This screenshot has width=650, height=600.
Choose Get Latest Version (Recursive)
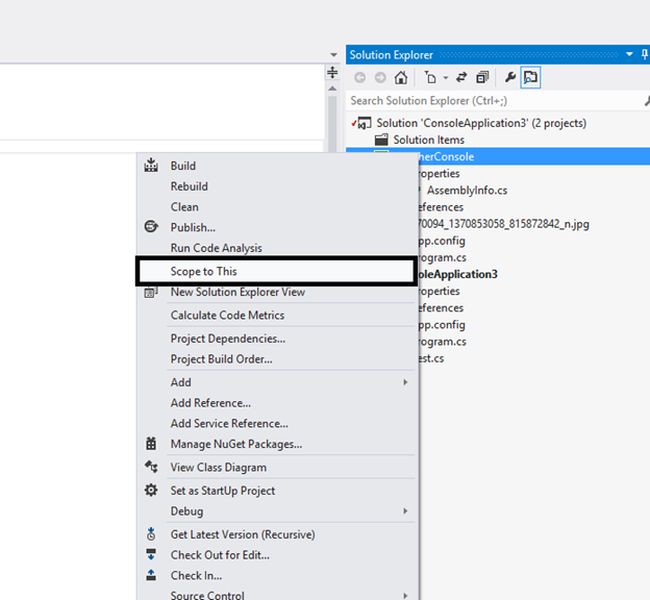[x=277, y=534]
